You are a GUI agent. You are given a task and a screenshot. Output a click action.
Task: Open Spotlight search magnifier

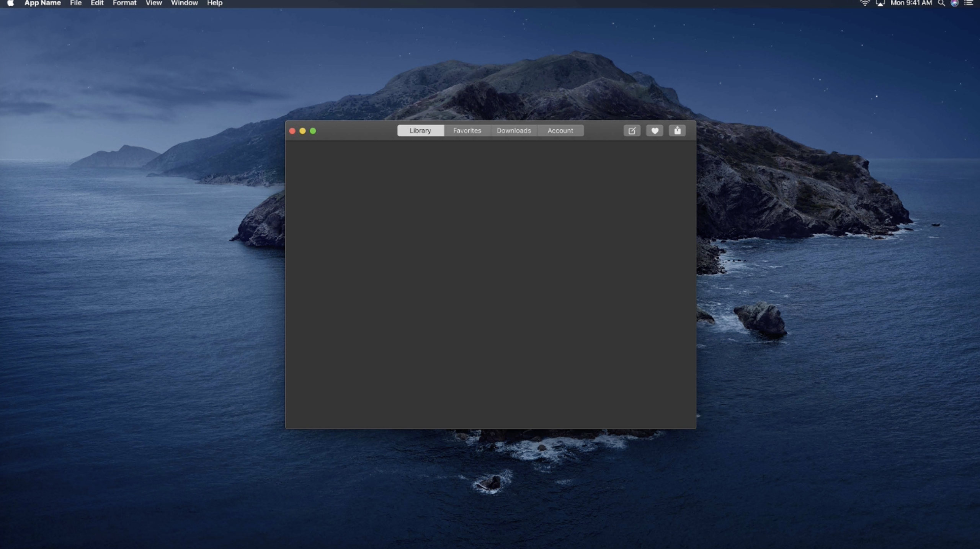[x=941, y=3]
